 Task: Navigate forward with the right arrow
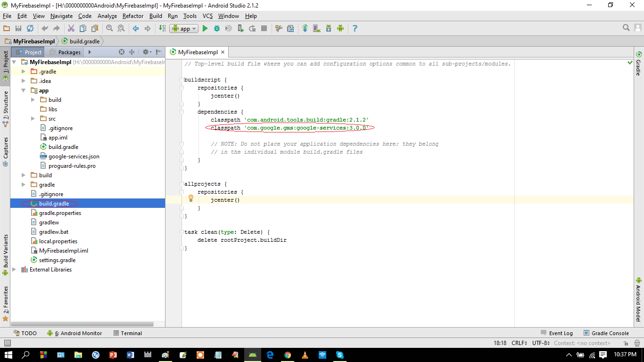point(148,29)
